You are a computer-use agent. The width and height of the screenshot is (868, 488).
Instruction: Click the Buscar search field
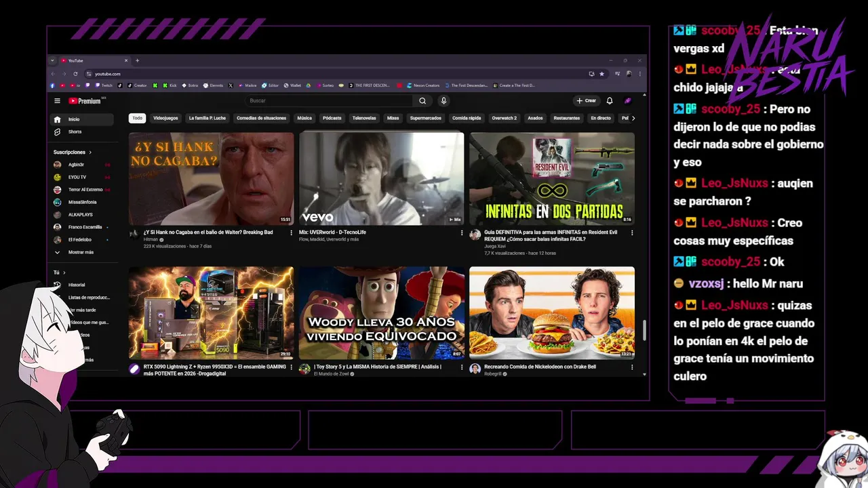[x=329, y=101]
